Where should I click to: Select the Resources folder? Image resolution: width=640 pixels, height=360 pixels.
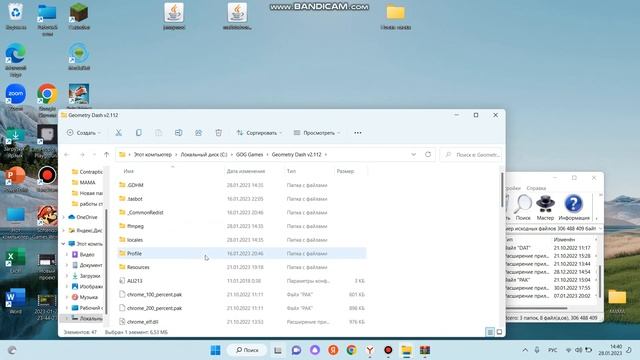242,267
